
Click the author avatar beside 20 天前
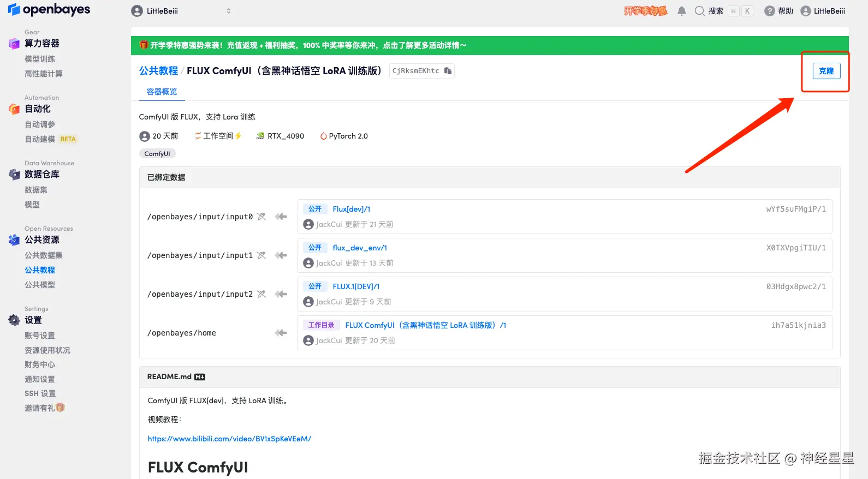[145, 136]
